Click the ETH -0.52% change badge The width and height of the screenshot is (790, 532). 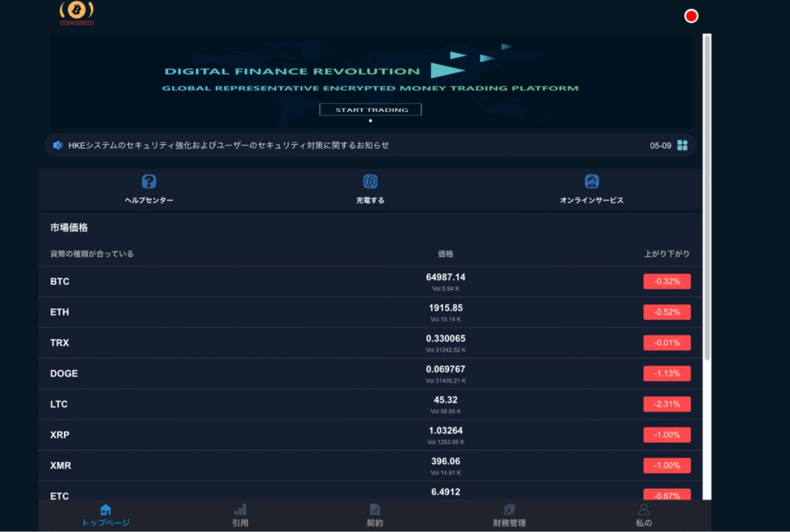[667, 312]
